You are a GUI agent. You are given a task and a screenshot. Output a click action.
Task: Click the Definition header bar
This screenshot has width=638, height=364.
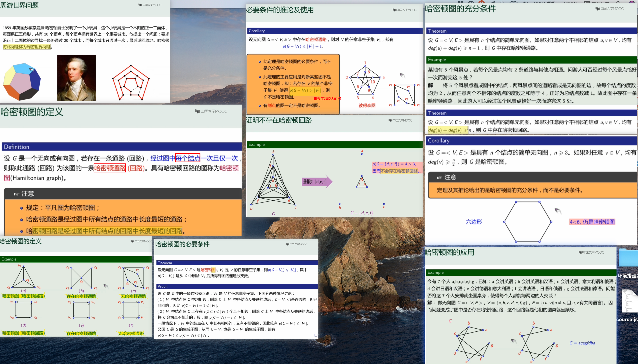[x=121, y=147]
